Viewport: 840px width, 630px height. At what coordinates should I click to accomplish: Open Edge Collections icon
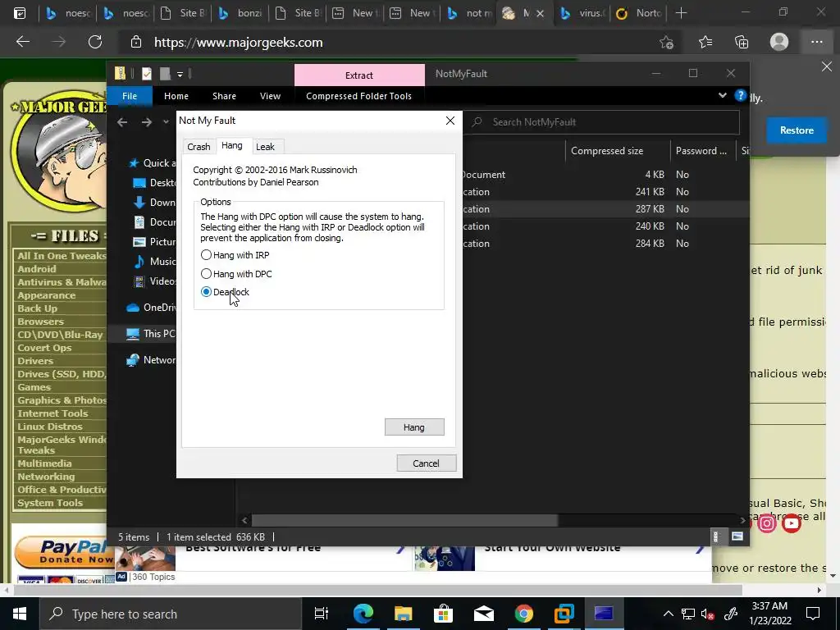tap(742, 43)
